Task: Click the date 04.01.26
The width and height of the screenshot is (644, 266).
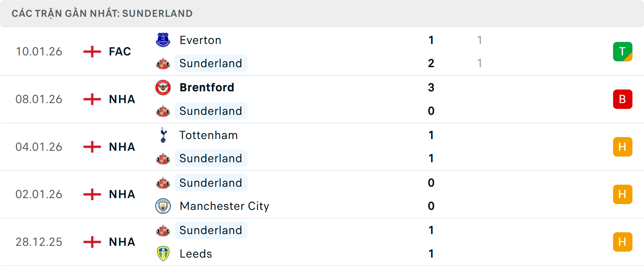Action: click(x=39, y=146)
